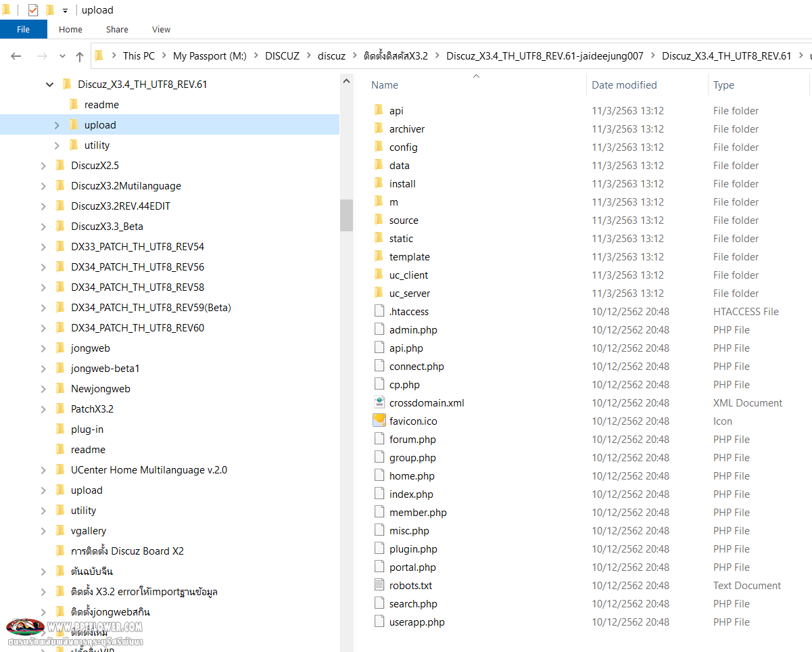Screen dimensions: 812x652
Task: Click the folder icon beside vgallery in tree
Action: pyautogui.click(x=61, y=530)
